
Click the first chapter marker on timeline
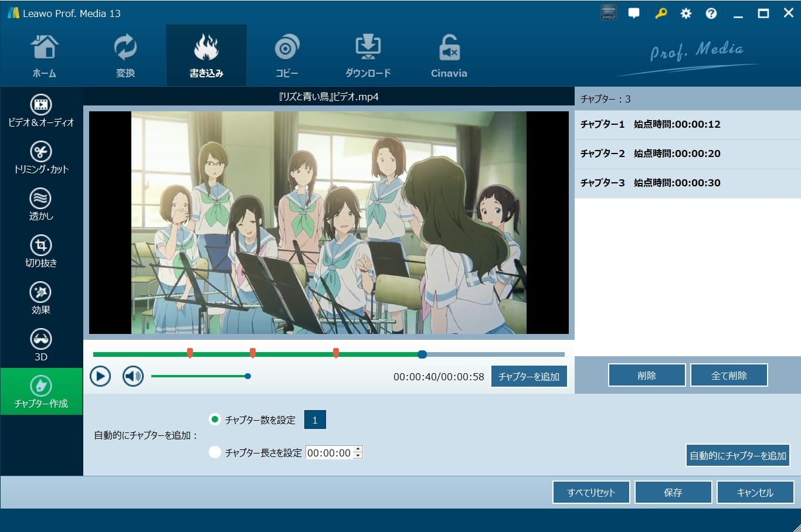point(190,352)
